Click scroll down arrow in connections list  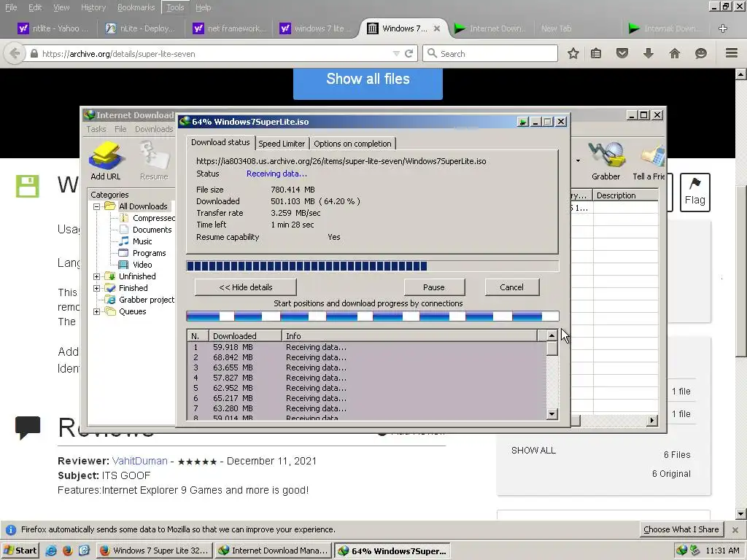click(x=551, y=414)
